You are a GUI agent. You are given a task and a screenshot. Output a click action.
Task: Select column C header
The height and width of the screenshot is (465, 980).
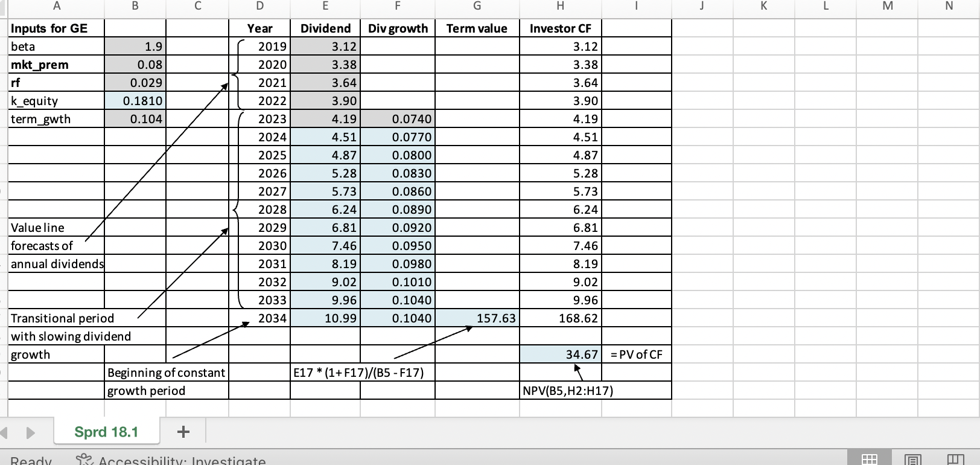(197, 6)
